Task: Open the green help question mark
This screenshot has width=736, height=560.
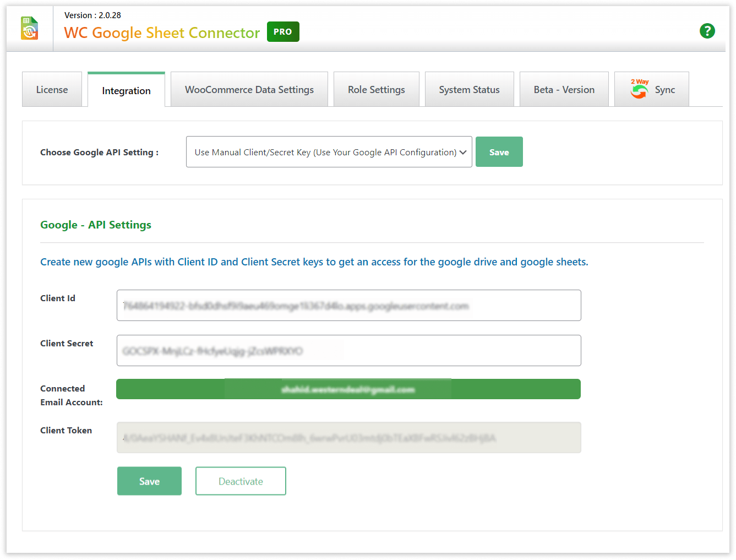Action: click(x=707, y=31)
